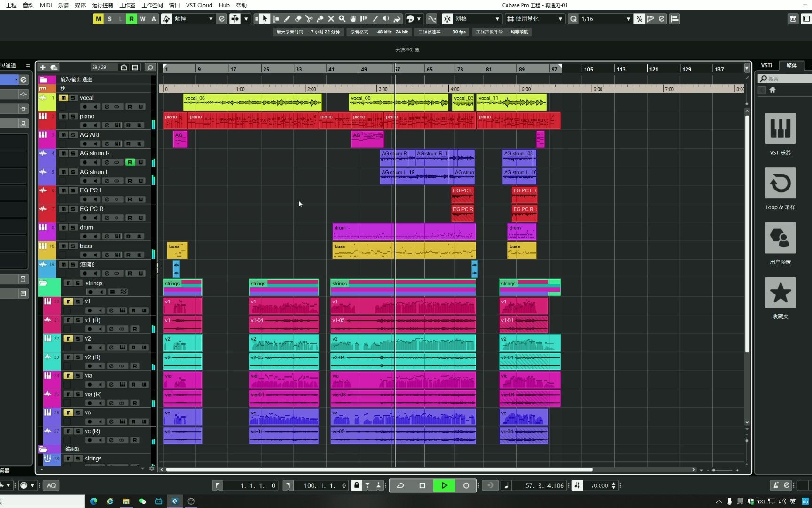Select the Erase tool
This screenshot has width=812, height=508.
(298, 19)
